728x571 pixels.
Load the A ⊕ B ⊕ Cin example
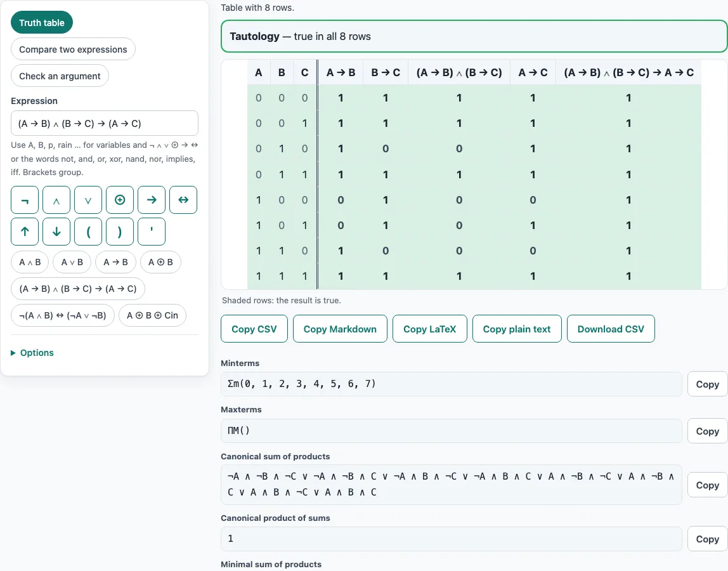point(152,315)
